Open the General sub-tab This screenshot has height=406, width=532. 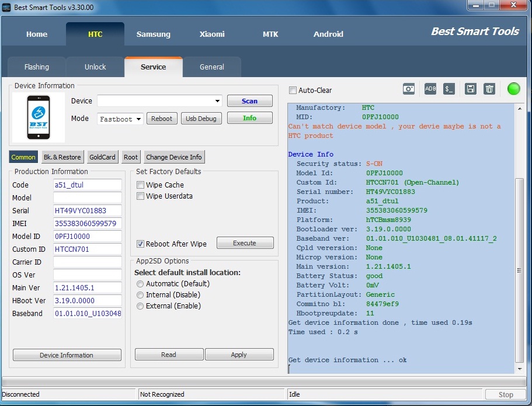(212, 67)
